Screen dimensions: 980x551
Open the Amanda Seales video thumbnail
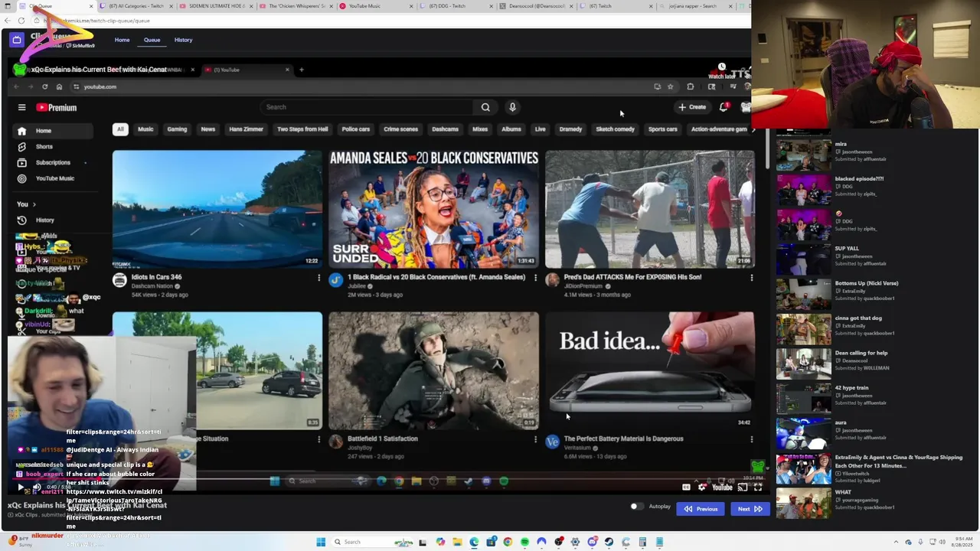point(433,209)
